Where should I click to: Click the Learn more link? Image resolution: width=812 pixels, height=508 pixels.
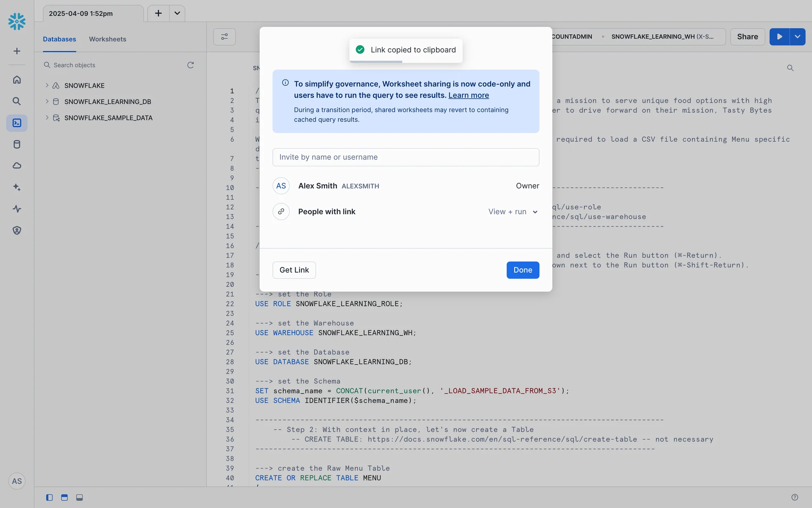coord(468,95)
